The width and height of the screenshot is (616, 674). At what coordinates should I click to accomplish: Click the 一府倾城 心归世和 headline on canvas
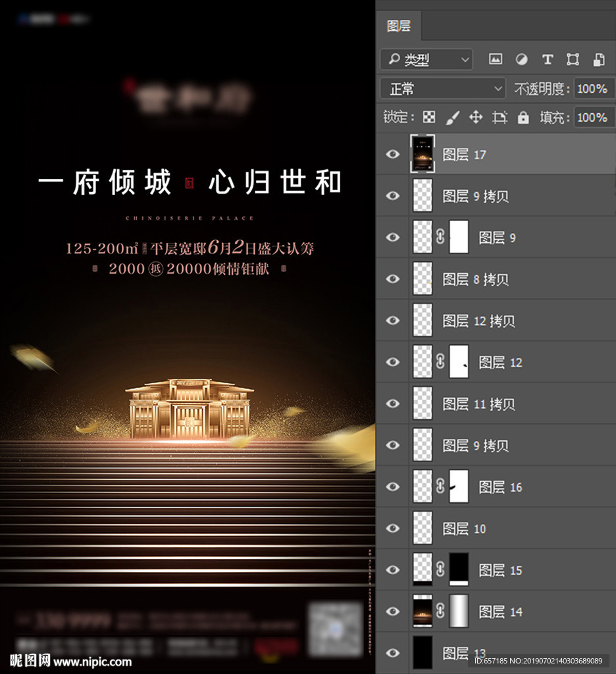[189, 182]
